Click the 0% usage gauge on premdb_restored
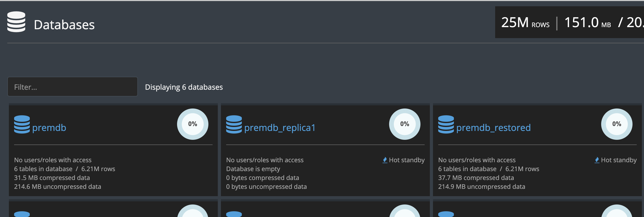644x217 pixels. pos(617,124)
